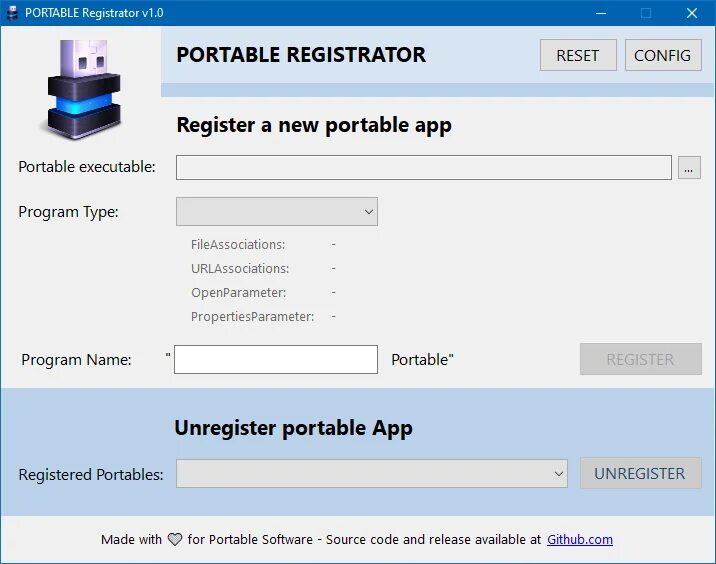Minimize the PORTABLE Registrator window
Viewport: 716px width, 564px height.
coord(601,13)
